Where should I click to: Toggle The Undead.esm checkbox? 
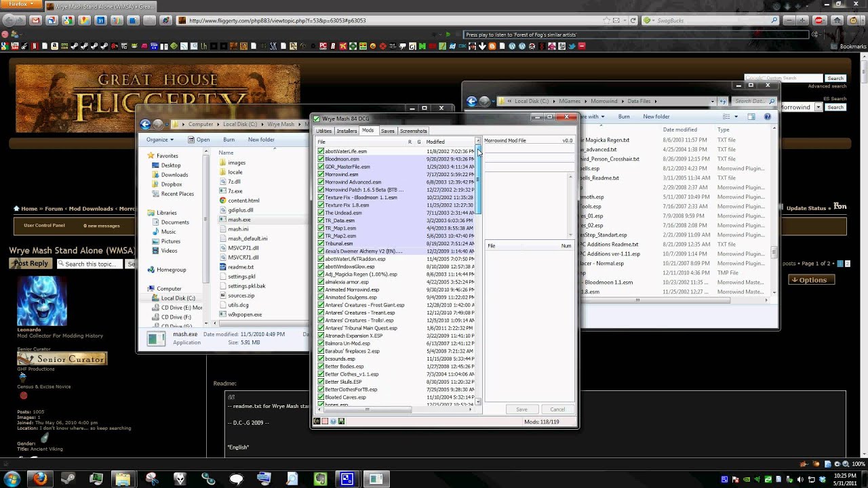pyautogui.click(x=321, y=213)
